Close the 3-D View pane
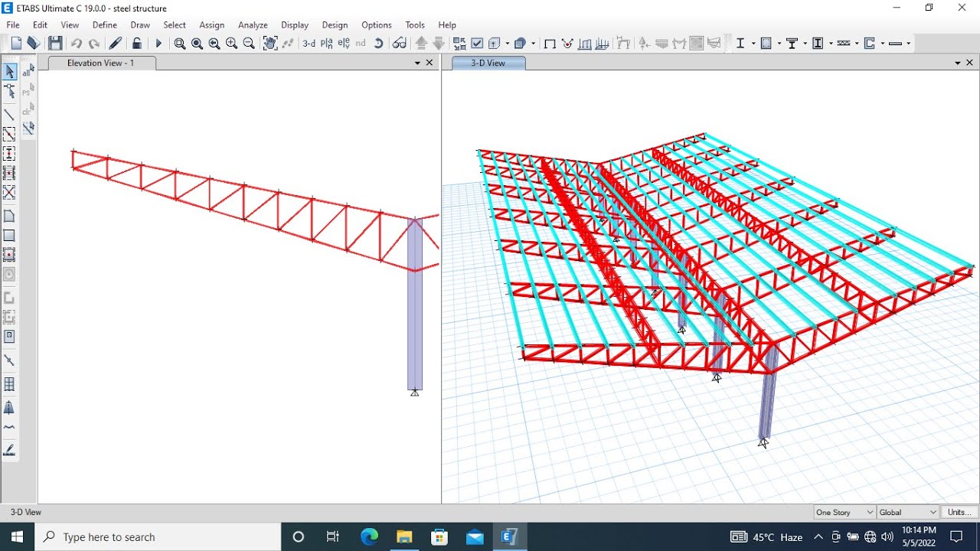 pos(970,63)
